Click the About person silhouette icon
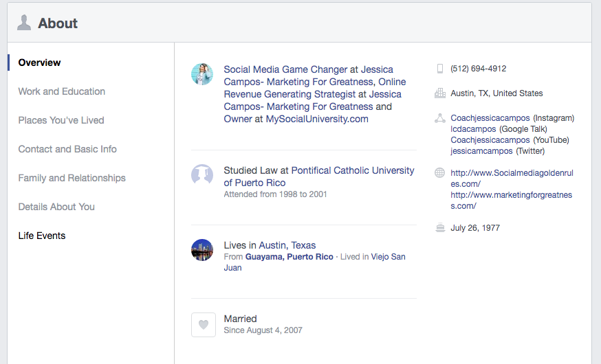The image size is (601, 364). coord(24,23)
